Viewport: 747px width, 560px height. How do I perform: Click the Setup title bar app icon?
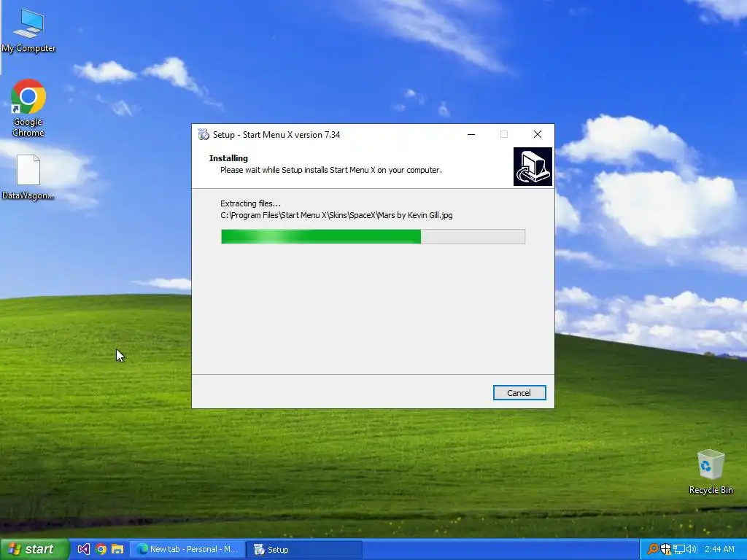coord(204,135)
